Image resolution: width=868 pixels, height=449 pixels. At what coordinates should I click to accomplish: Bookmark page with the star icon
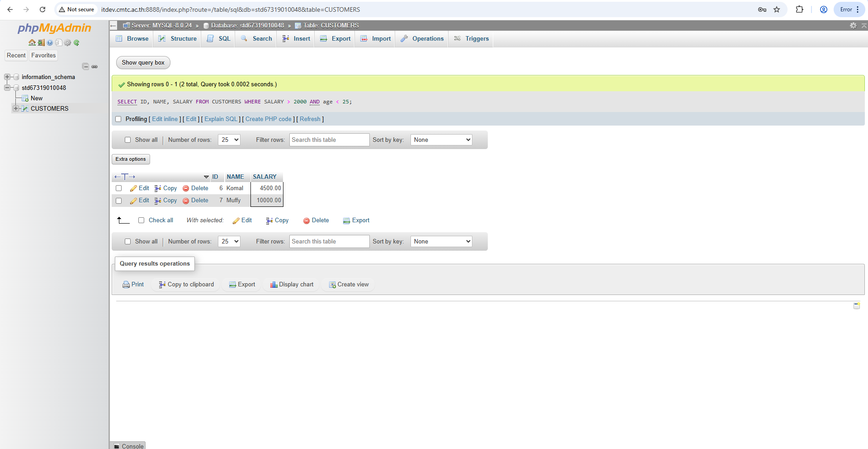pyautogui.click(x=777, y=9)
